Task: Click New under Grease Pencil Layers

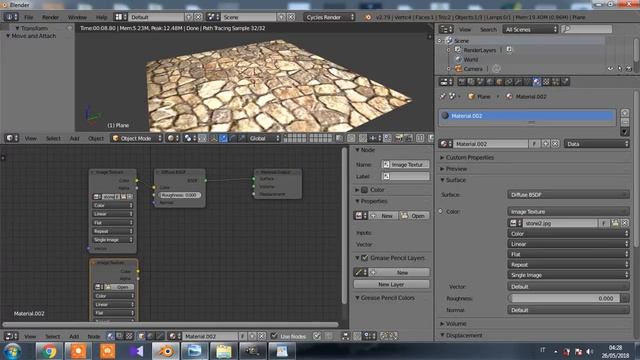Action: (x=399, y=272)
